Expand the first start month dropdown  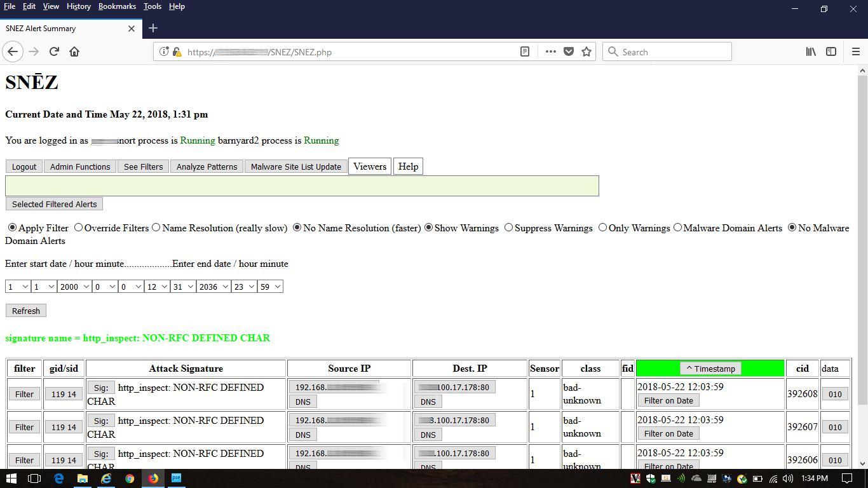point(17,286)
